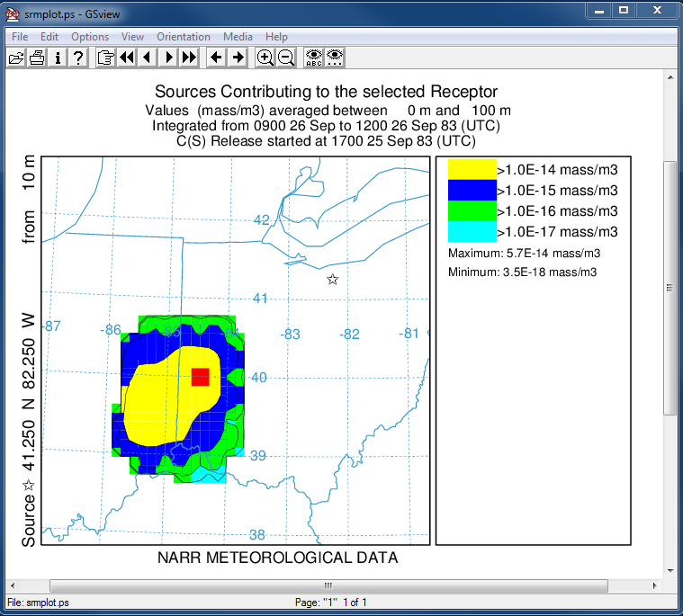
Task: Click the horizontal scrollbar right arrow
Action: click(657, 584)
